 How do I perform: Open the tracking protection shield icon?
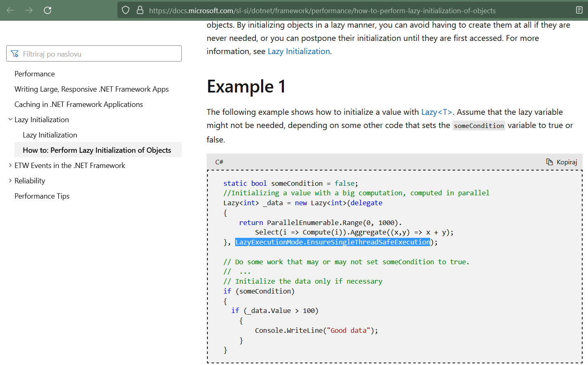point(125,10)
